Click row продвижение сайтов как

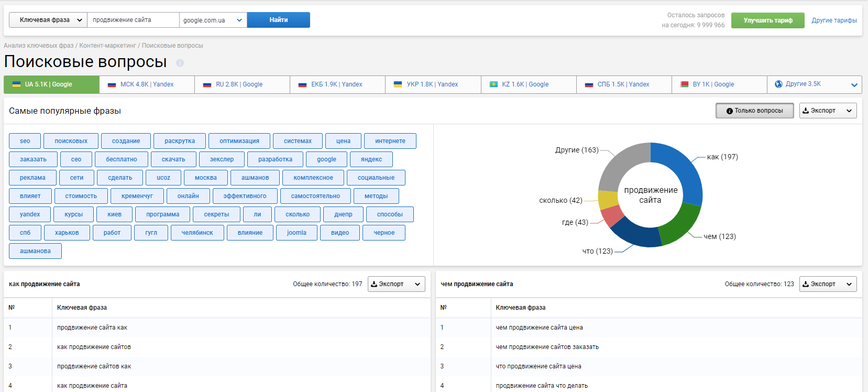(x=217, y=366)
